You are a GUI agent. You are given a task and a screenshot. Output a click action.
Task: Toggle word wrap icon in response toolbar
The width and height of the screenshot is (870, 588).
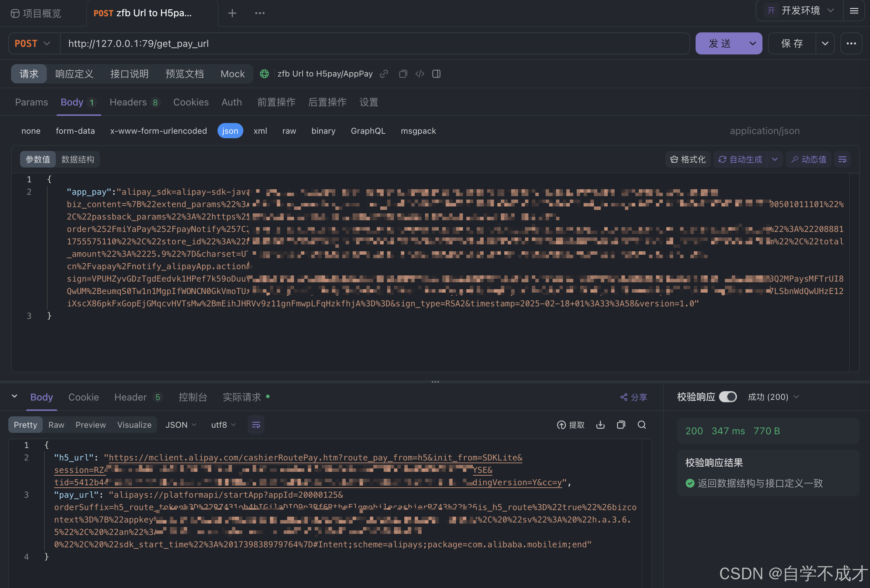tap(256, 425)
